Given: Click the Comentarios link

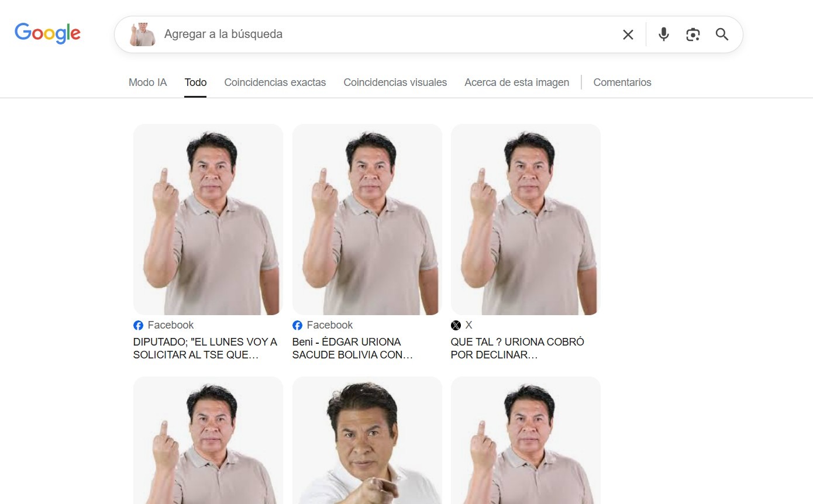Looking at the screenshot, I should [x=622, y=82].
